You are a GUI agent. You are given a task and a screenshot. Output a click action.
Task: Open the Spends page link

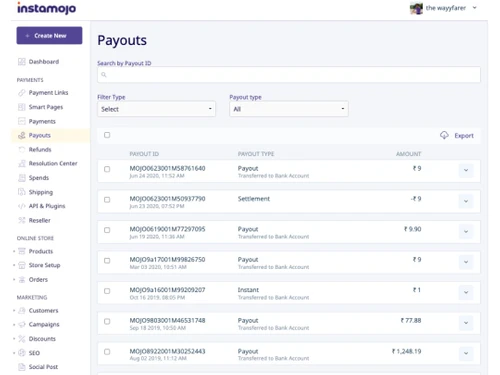(39, 178)
